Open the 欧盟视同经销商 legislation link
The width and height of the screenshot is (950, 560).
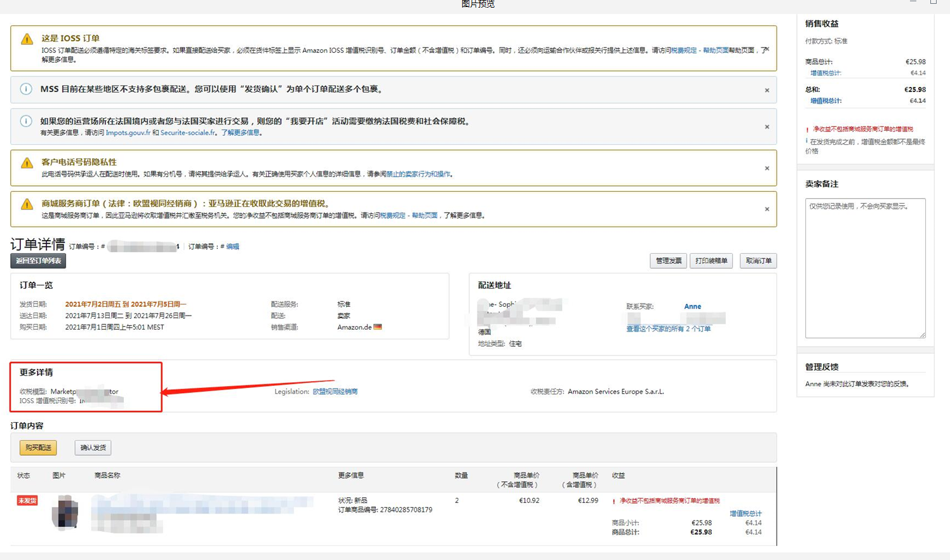click(x=335, y=392)
